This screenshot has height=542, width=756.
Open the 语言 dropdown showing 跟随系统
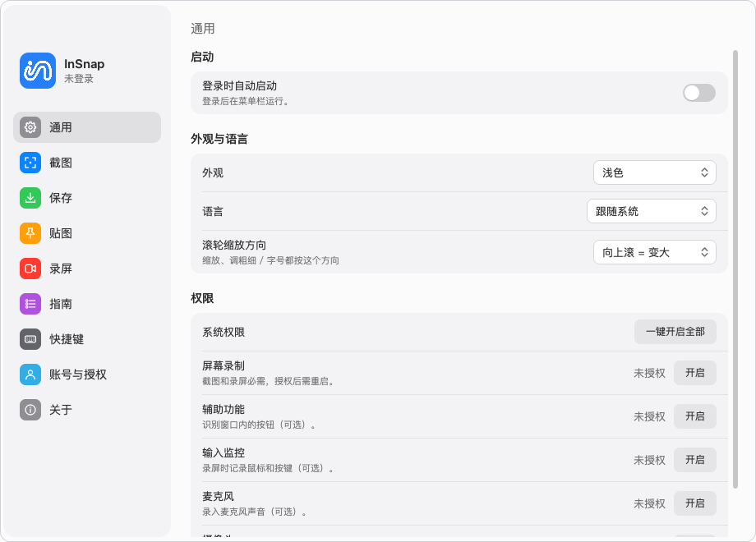[652, 211]
